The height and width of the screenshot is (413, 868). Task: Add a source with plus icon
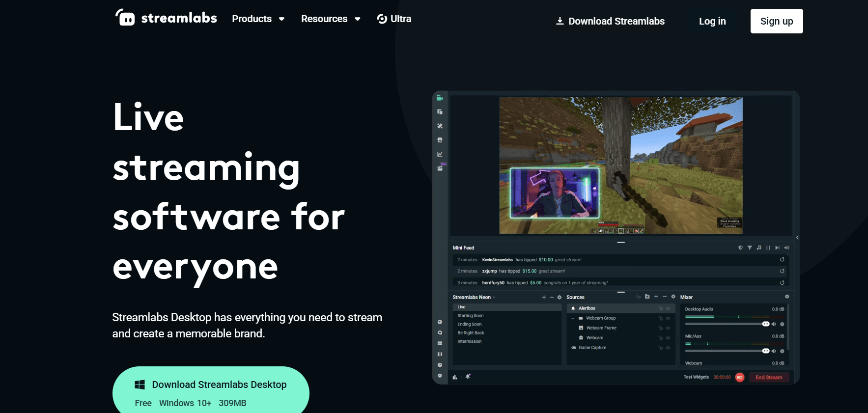(x=656, y=297)
